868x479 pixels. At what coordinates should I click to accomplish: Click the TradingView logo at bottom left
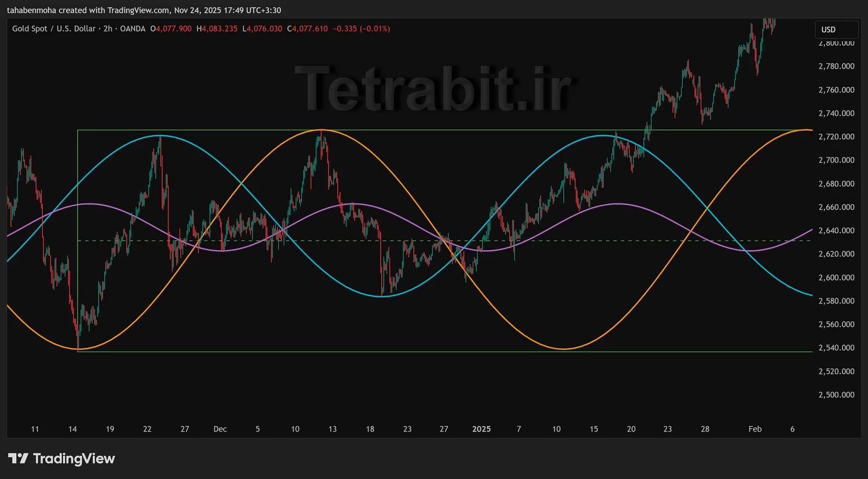click(61, 459)
